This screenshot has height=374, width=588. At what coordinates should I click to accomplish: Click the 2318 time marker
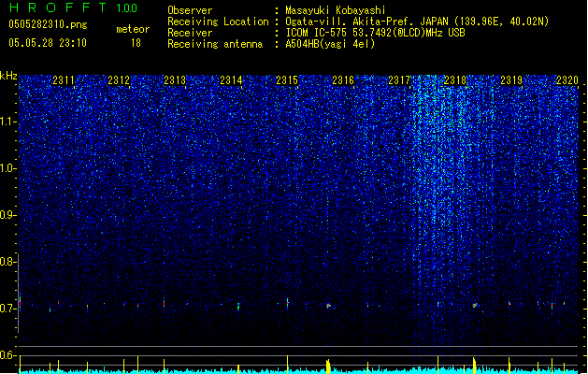click(455, 79)
